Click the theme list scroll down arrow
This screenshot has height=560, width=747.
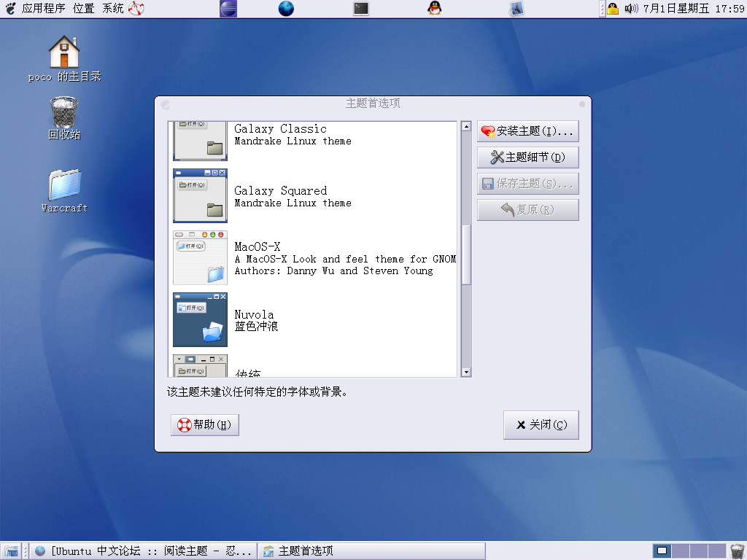click(x=466, y=373)
